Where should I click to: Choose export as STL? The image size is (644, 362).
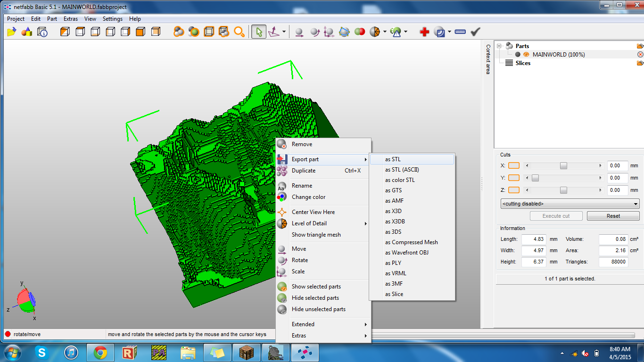coord(412,159)
